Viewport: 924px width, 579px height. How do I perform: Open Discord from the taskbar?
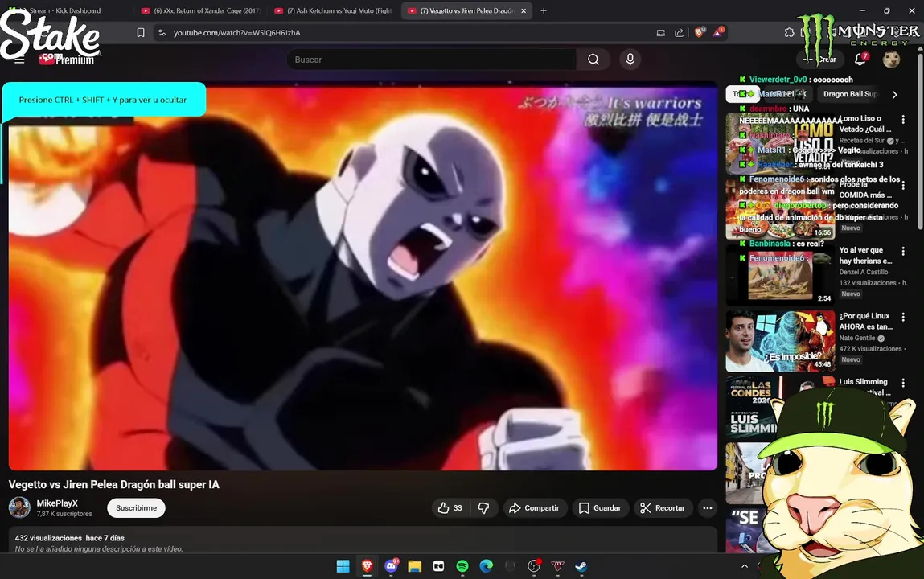[392, 566]
